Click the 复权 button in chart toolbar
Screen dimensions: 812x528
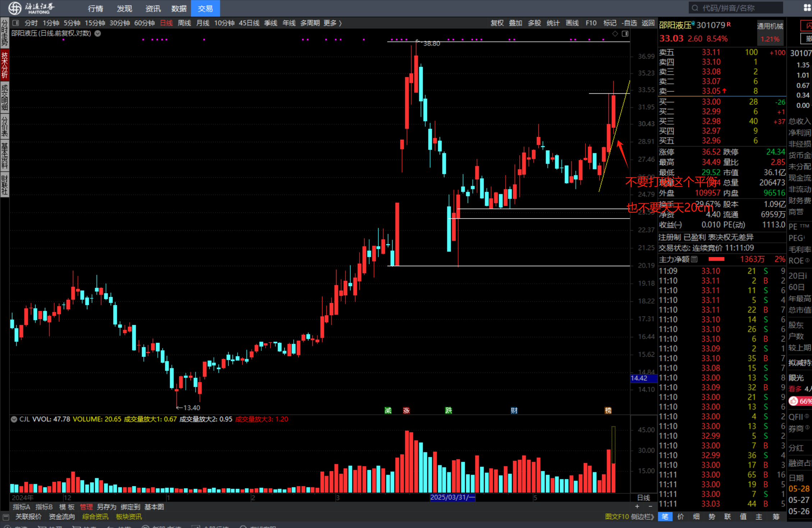[x=497, y=23]
